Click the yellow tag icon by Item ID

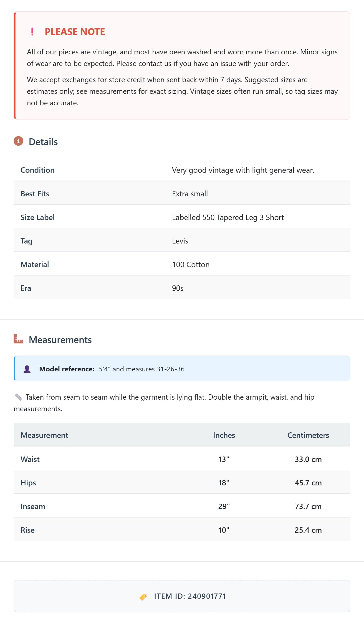tap(143, 597)
